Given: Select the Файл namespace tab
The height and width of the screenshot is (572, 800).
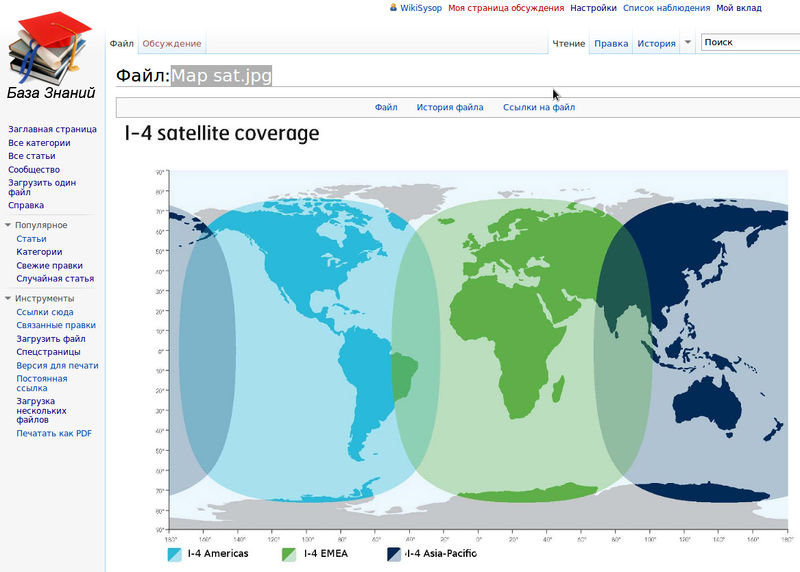Looking at the screenshot, I should 121,43.
